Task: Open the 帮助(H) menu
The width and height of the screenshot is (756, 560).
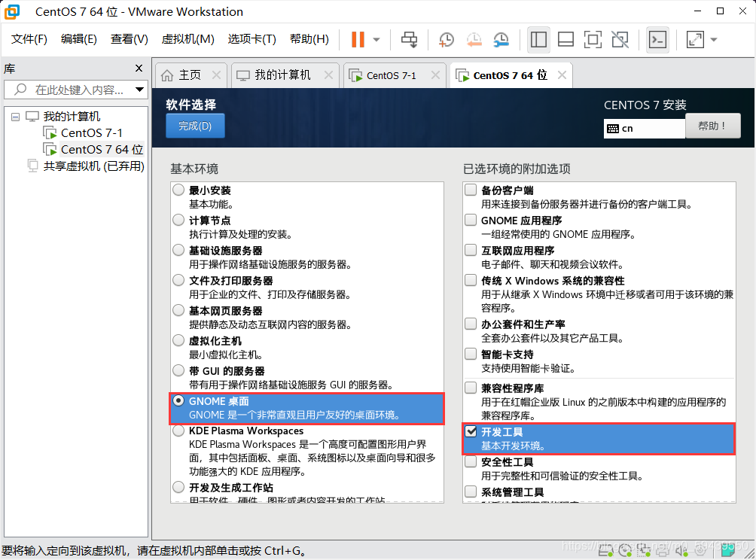Action: pyautogui.click(x=309, y=39)
